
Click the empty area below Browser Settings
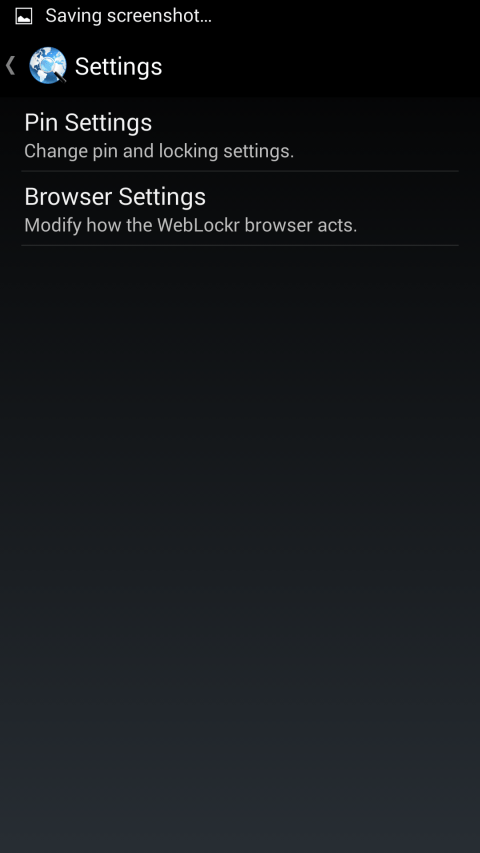coord(240,544)
